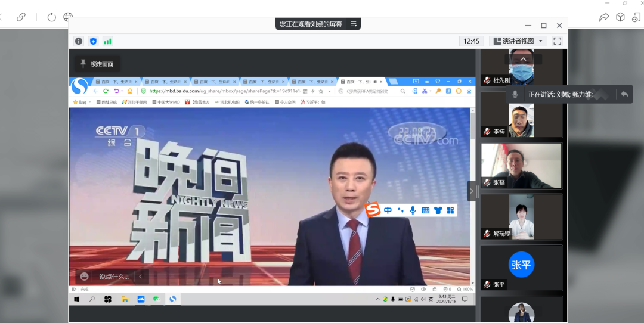This screenshot has height=323, width=644.
Task: Open the 中国大学MO bookmark
Action: tap(166, 102)
